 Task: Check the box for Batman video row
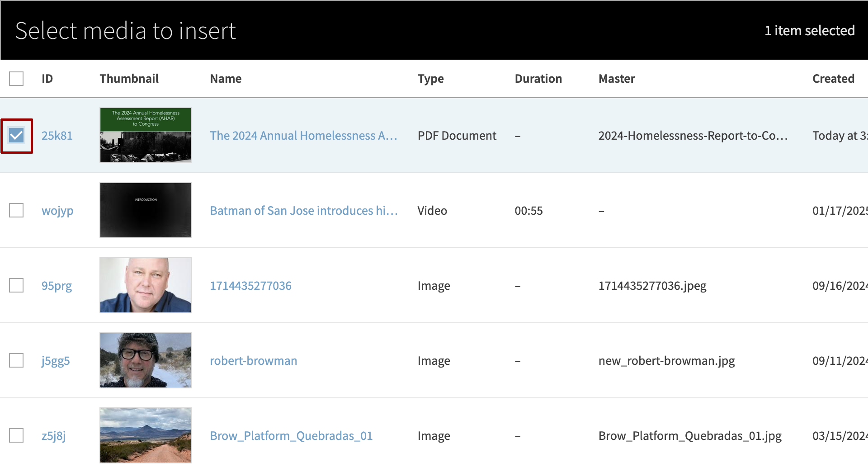16,211
